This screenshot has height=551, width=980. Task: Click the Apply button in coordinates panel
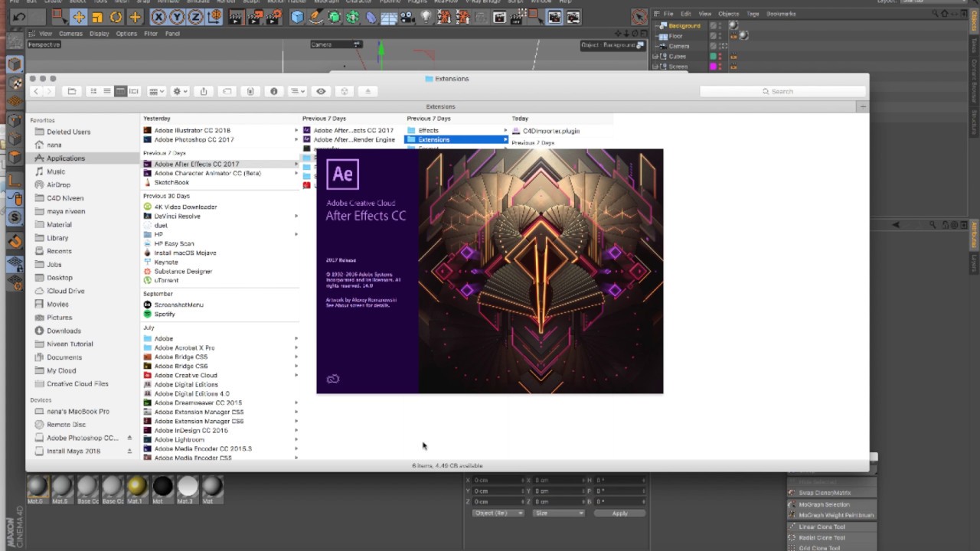(620, 514)
